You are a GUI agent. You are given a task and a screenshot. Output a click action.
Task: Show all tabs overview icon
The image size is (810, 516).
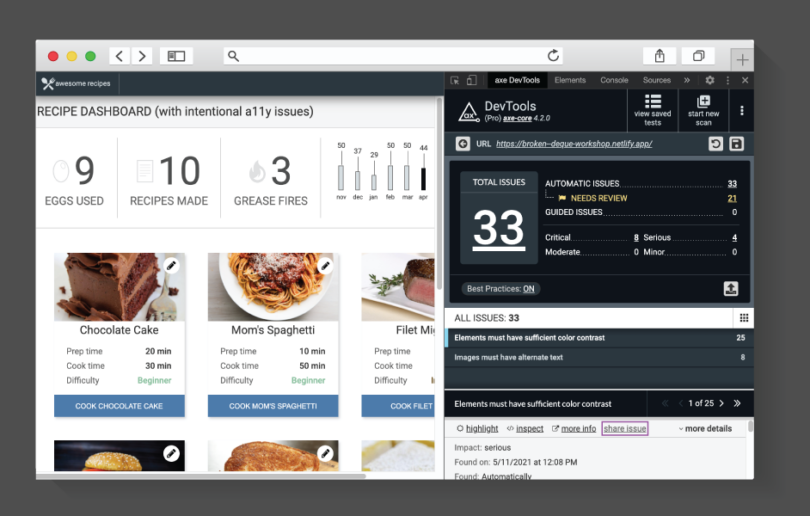click(x=698, y=56)
